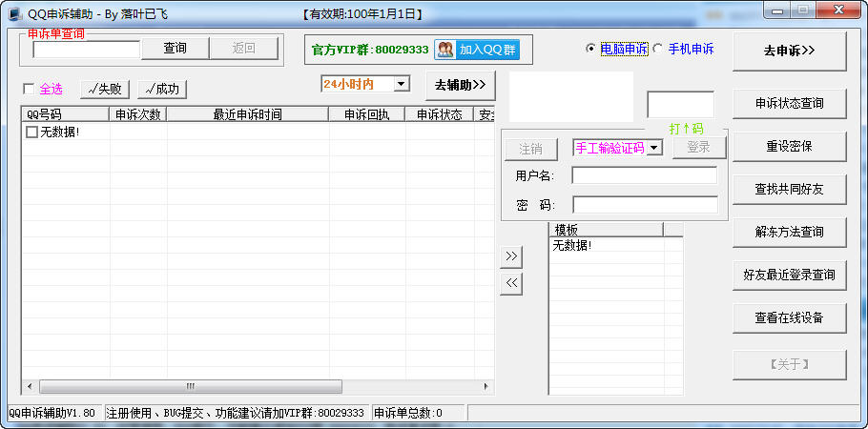Select 无数据! row in the 模板 list
Viewport: 868px width, 429px height.
click(x=572, y=245)
